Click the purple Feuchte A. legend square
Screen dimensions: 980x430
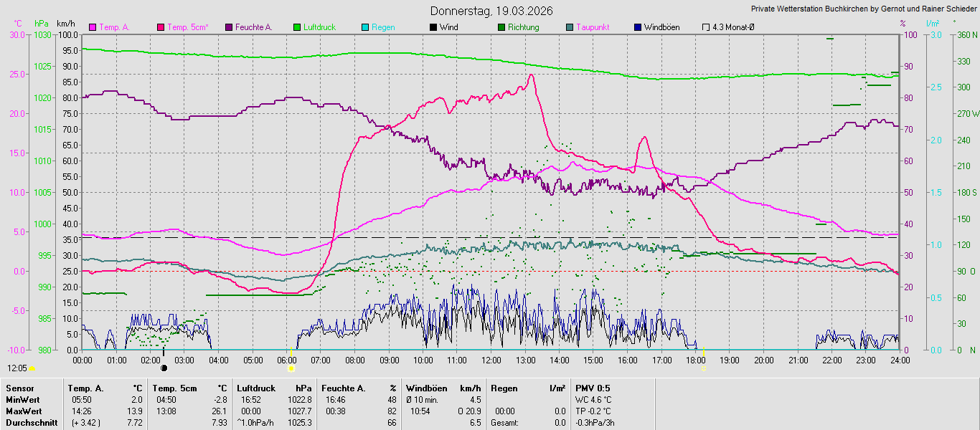point(230,27)
